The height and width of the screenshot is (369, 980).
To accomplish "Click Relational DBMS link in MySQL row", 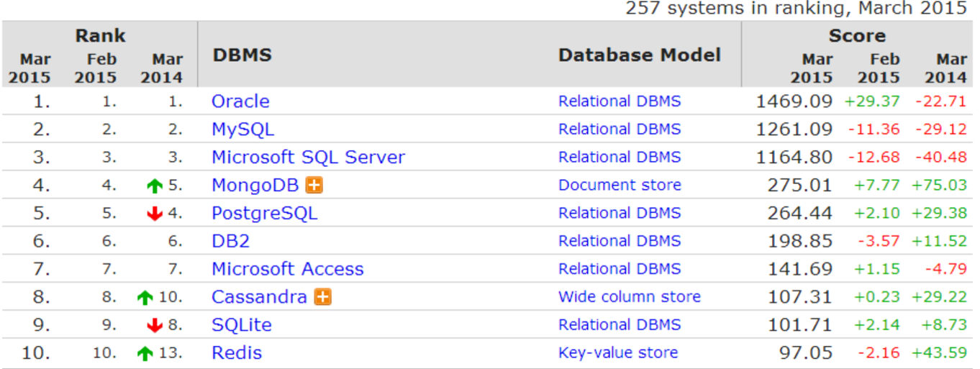I will (620, 129).
